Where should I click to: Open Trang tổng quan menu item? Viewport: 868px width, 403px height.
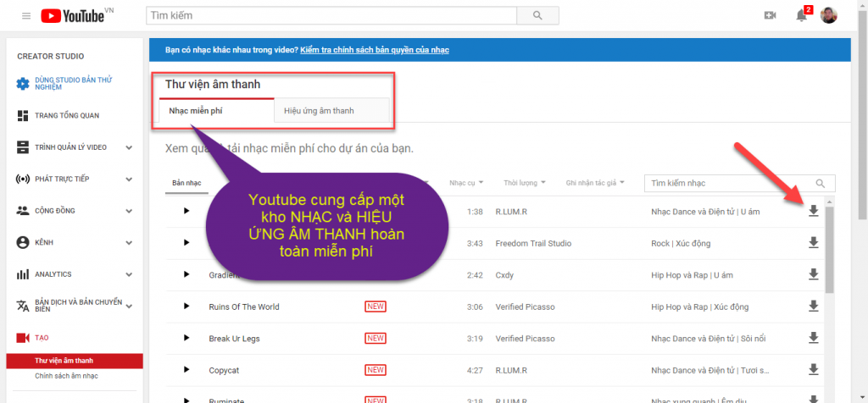pos(67,115)
